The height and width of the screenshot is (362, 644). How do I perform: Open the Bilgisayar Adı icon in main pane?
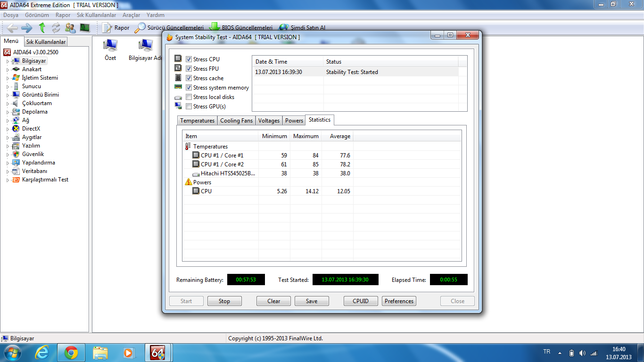(145, 50)
